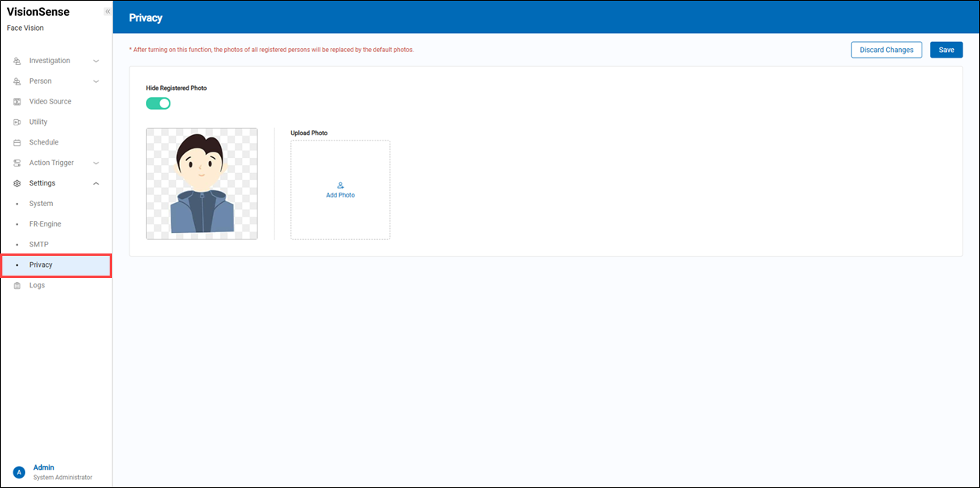Expand the Action Trigger chevron

click(95, 163)
